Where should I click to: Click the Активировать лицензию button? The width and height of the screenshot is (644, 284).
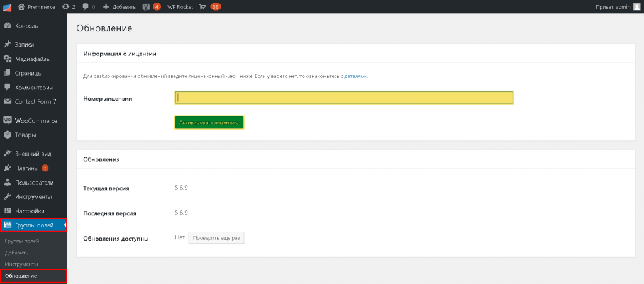click(x=209, y=122)
